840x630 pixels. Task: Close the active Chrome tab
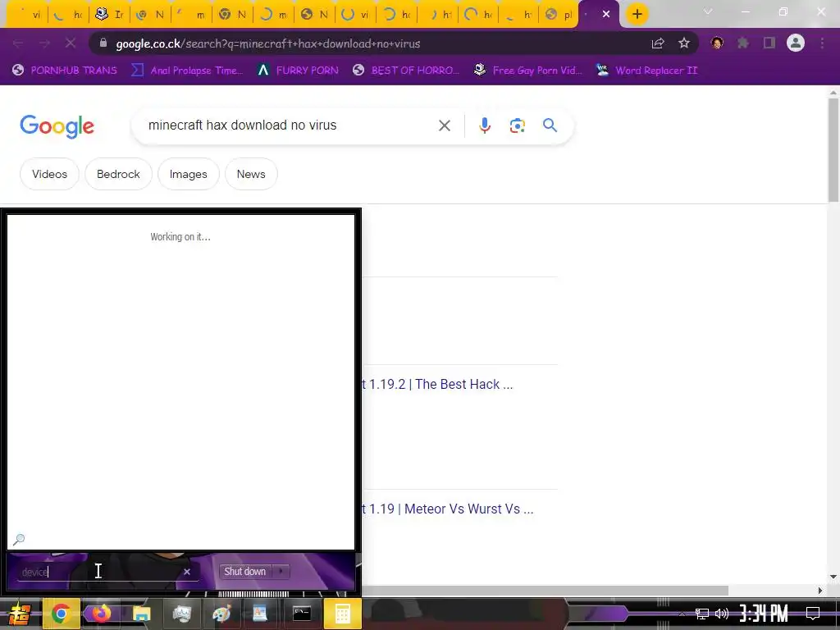point(606,15)
